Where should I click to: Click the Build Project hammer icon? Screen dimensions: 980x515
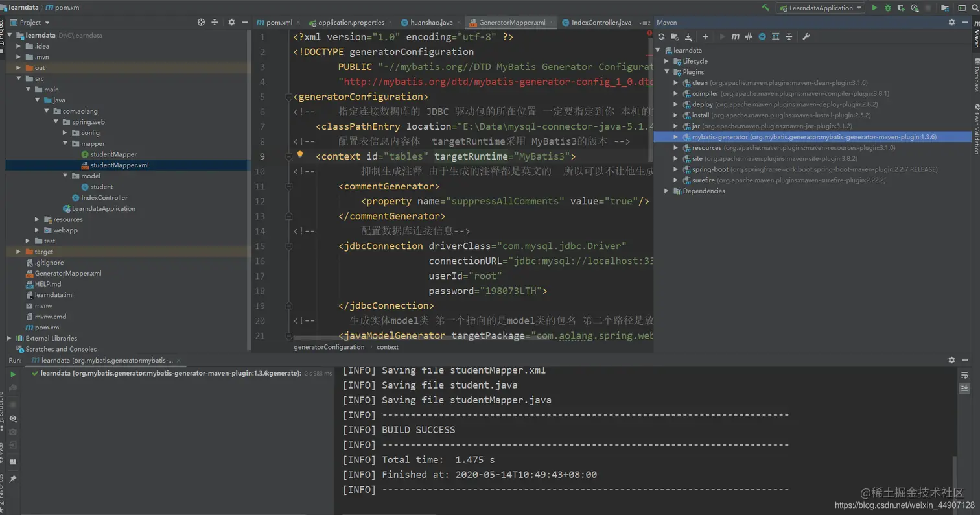point(766,8)
